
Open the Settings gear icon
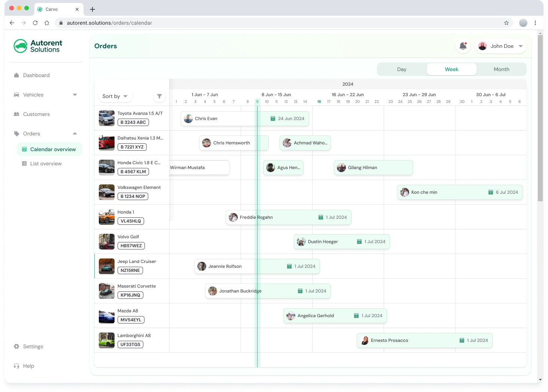[16, 346]
